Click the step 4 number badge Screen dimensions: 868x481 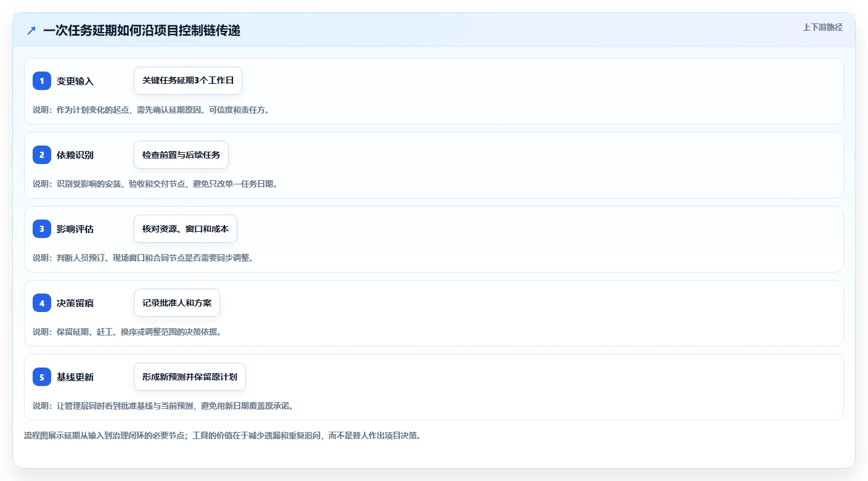point(42,303)
